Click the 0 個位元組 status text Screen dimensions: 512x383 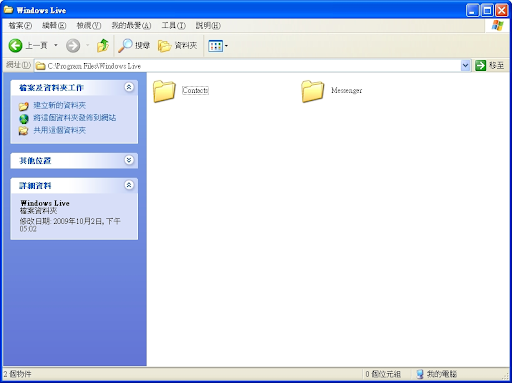[383, 374]
